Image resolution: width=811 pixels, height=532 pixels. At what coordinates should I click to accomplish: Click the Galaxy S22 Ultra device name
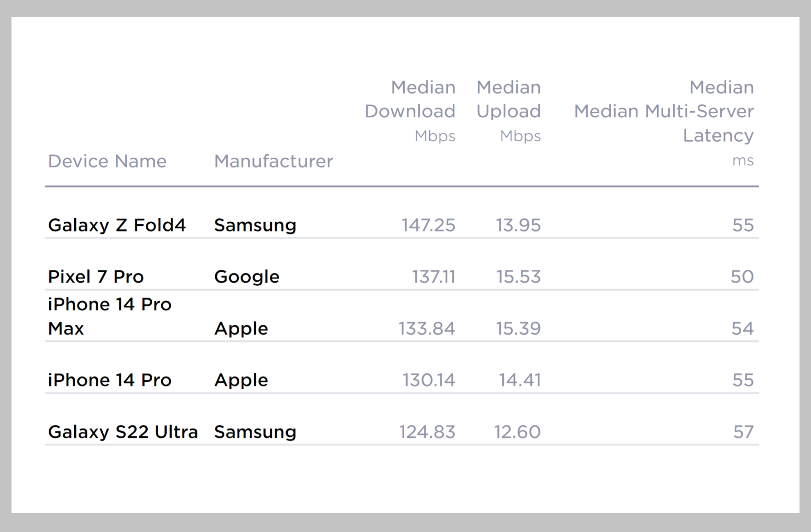point(123,432)
